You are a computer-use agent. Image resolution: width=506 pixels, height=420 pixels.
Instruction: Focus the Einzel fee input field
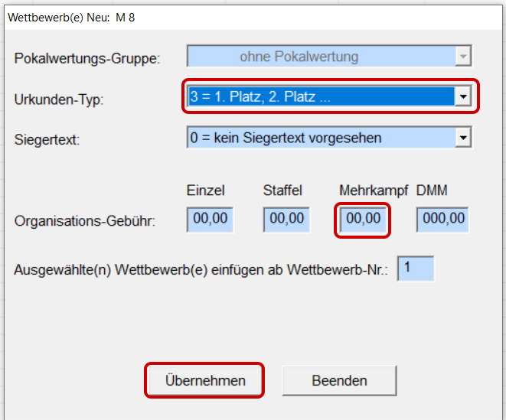[x=210, y=220]
